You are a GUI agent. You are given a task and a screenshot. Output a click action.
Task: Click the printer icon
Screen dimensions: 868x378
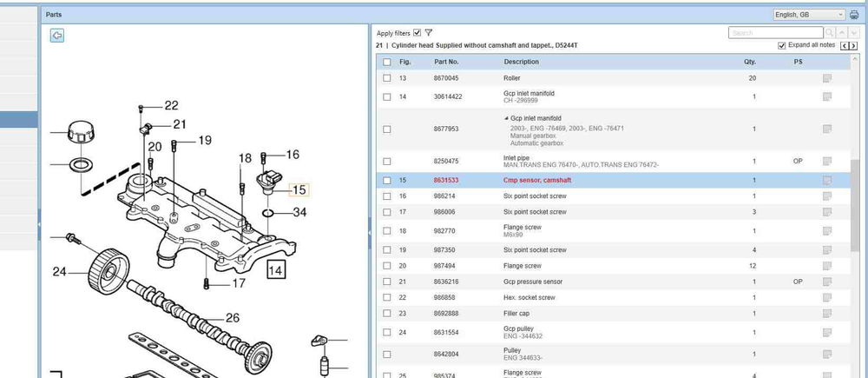click(854, 15)
